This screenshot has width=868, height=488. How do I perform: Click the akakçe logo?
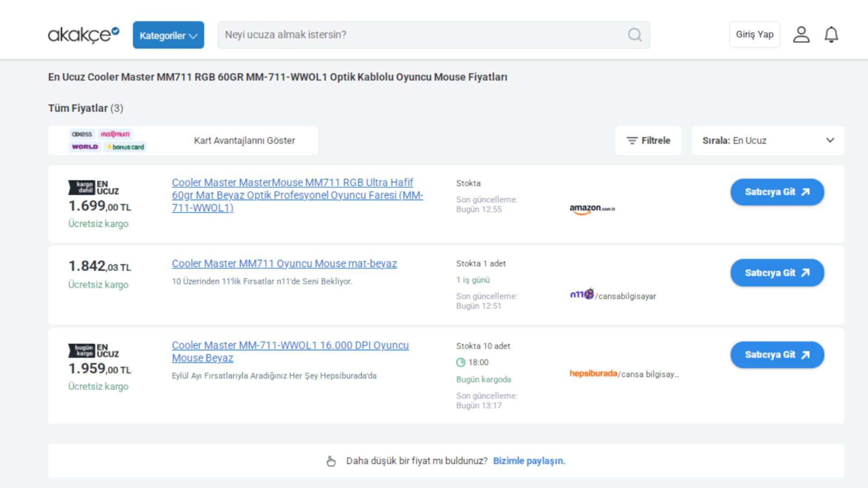(x=84, y=35)
